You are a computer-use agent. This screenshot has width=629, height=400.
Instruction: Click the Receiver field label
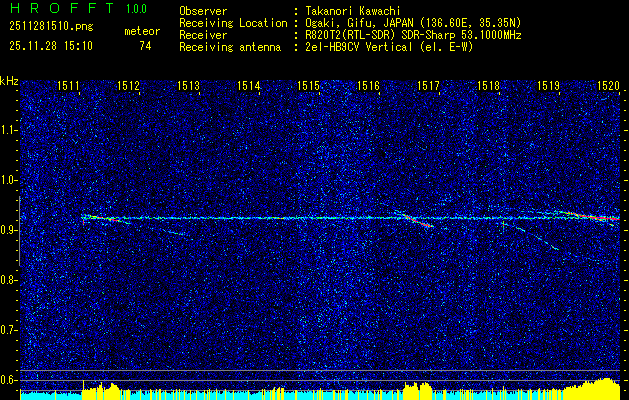[203, 35]
